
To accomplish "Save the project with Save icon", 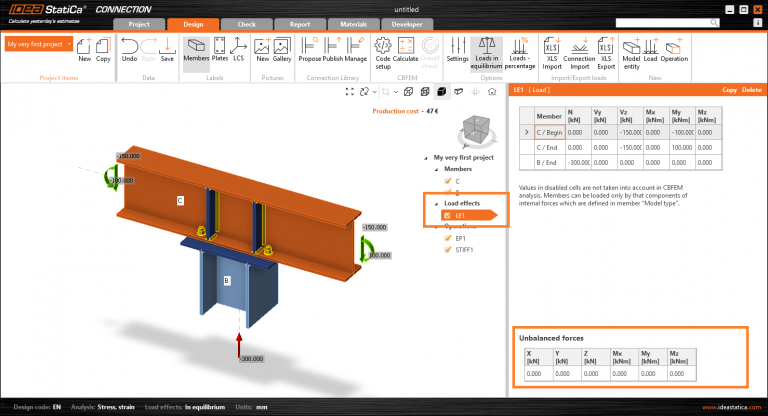I will pyautogui.click(x=167, y=49).
